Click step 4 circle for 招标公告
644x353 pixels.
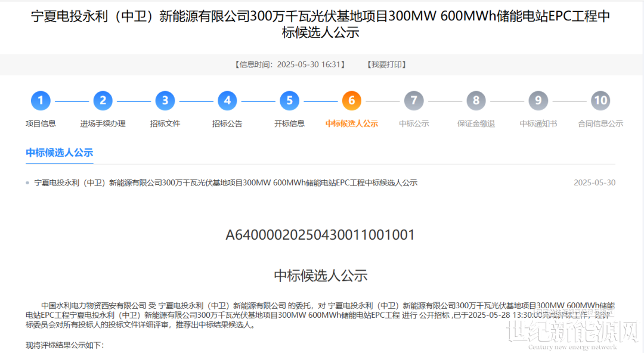point(227,101)
